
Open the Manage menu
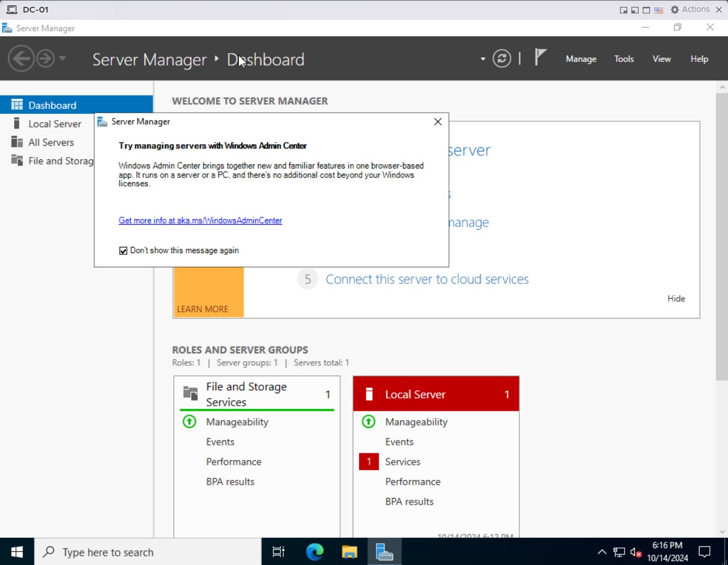(581, 59)
